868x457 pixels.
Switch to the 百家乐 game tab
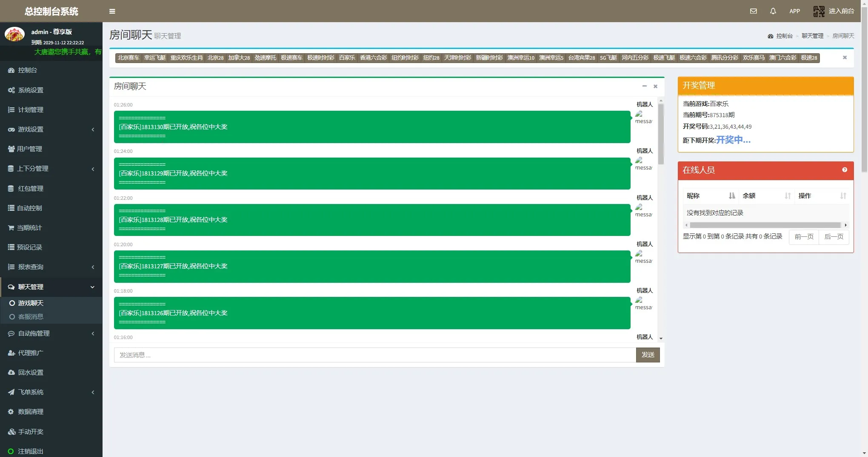pos(347,58)
